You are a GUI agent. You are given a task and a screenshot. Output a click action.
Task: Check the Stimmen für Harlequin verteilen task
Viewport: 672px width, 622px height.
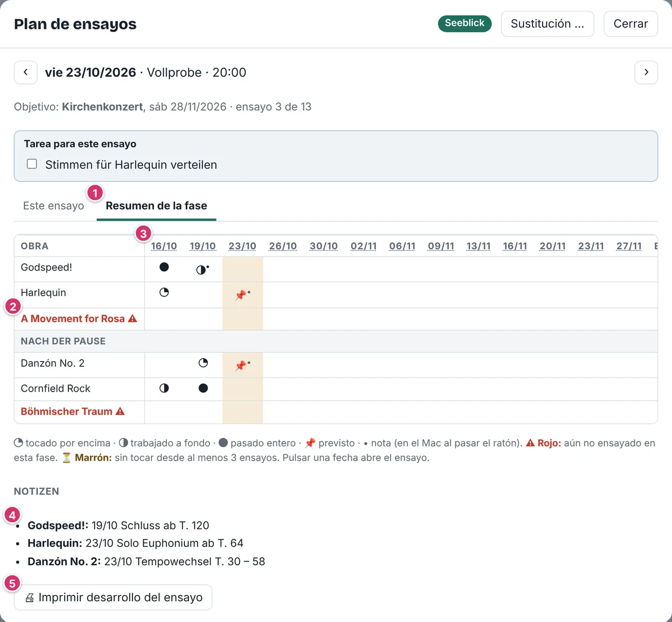click(32, 164)
